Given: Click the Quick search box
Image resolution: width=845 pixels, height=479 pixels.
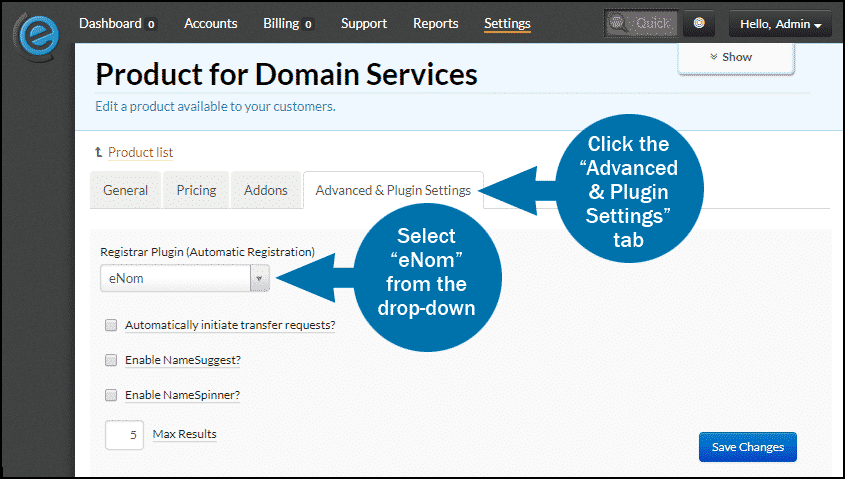Looking at the screenshot, I should [641, 24].
